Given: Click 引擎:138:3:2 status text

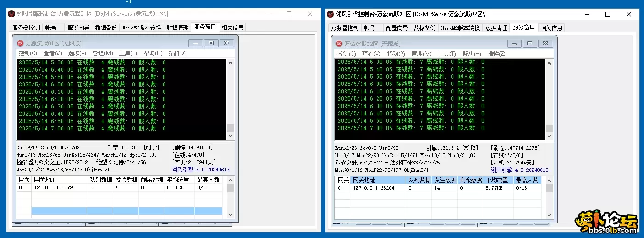Looking at the screenshot, I should click(x=124, y=148).
